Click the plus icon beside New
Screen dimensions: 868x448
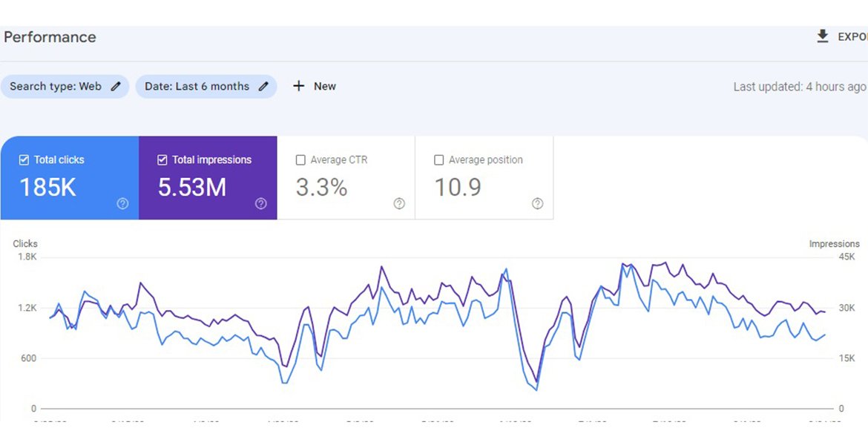click(x=298, y=86)
